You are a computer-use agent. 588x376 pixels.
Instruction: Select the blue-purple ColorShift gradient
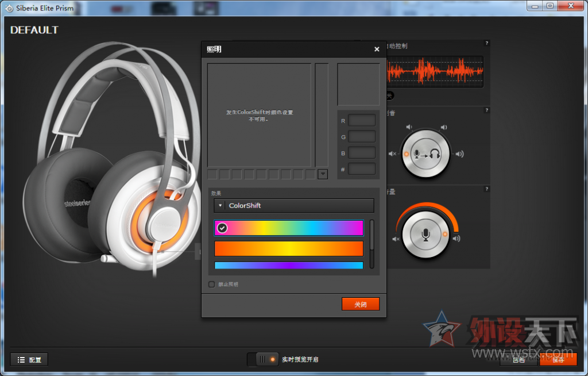point(289,265)
